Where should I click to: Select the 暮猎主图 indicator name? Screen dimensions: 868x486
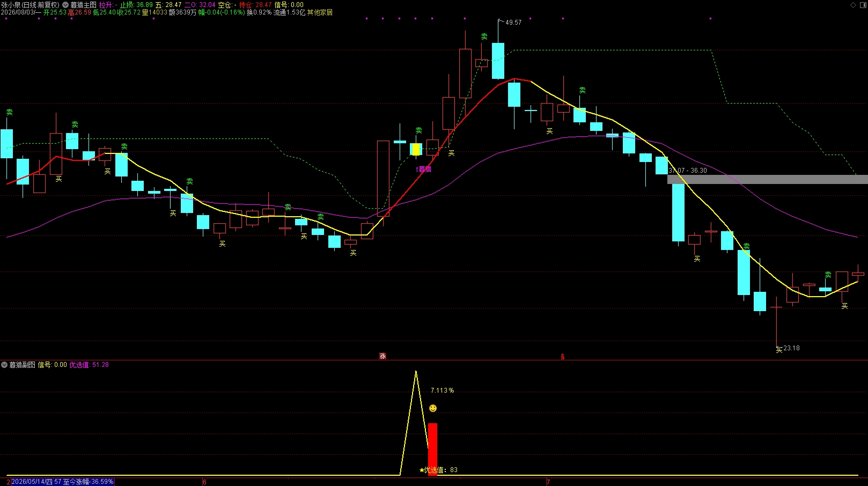click(84, 5)
